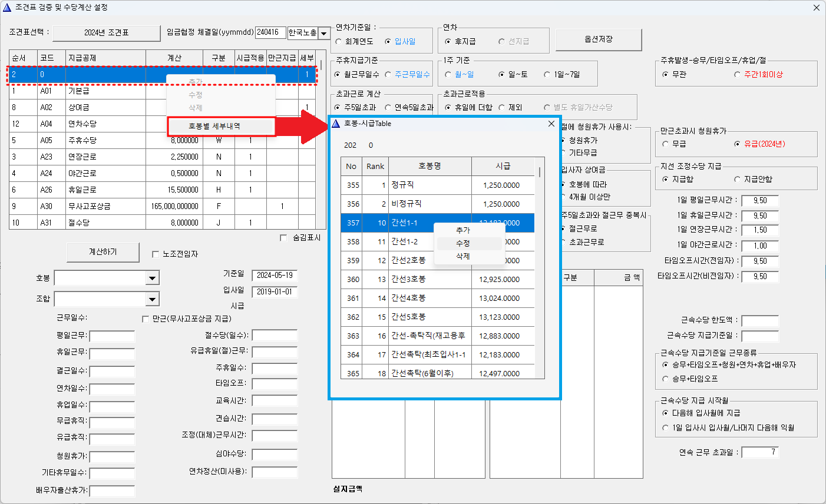Click the 시급 column header
Viewport: 826px width, 504px height.
(503, 167)
